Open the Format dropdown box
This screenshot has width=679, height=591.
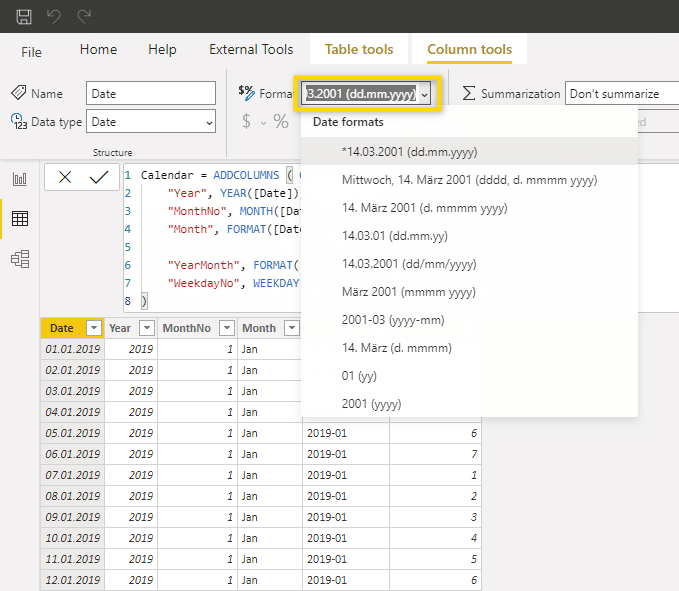368,94
